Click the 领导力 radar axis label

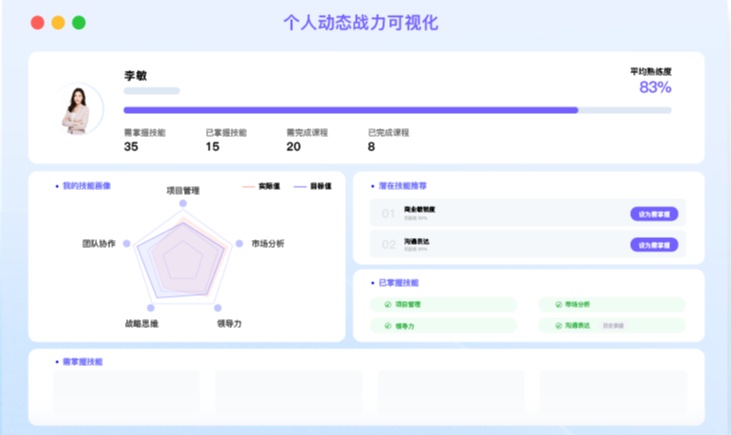pyautogui.click(x=229, y=323)
